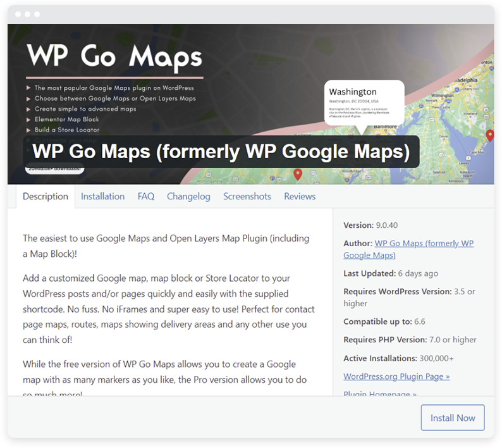
Task: Open the Screenshots tab
Action: pyautogui.click(x=247, y=196)
